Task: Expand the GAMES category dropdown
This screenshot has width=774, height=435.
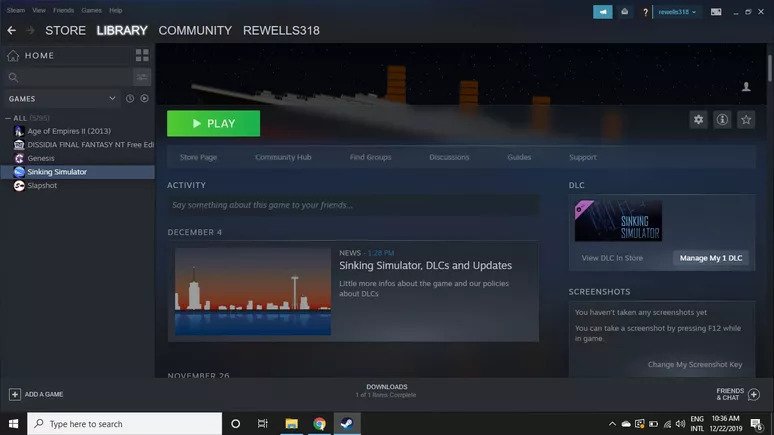Action: pyautogui.click(x=112, y=98)
